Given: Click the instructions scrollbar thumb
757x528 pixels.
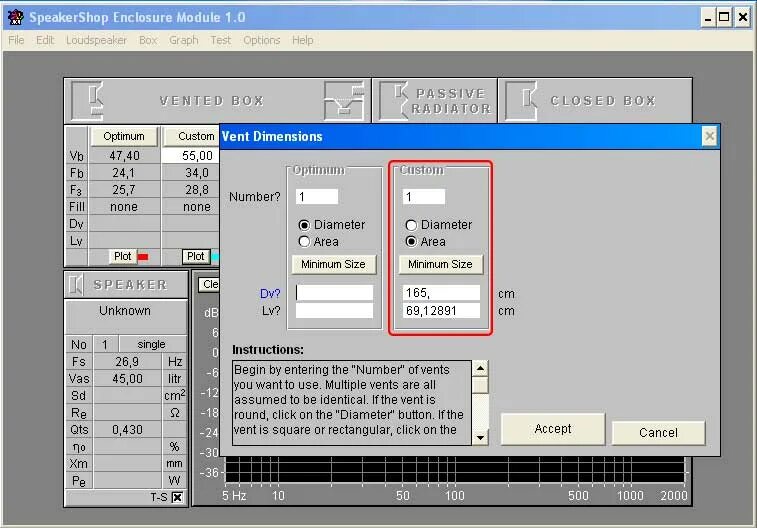Looking at the screenshot, I should (x=480, y=386).
